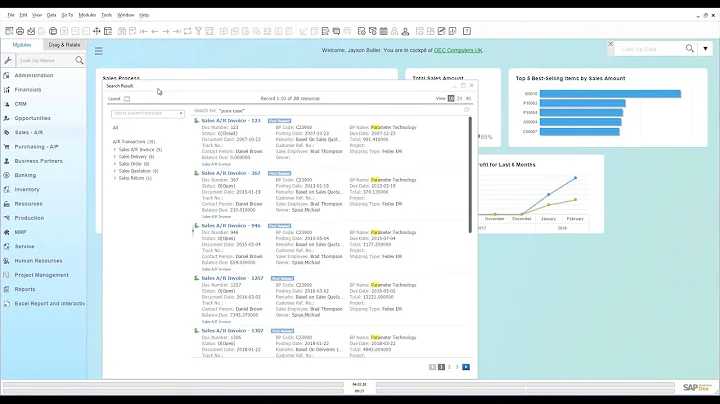Go to the last data record arrow
The height and width of the screenshot is (404, 720).
coord(177,31)
